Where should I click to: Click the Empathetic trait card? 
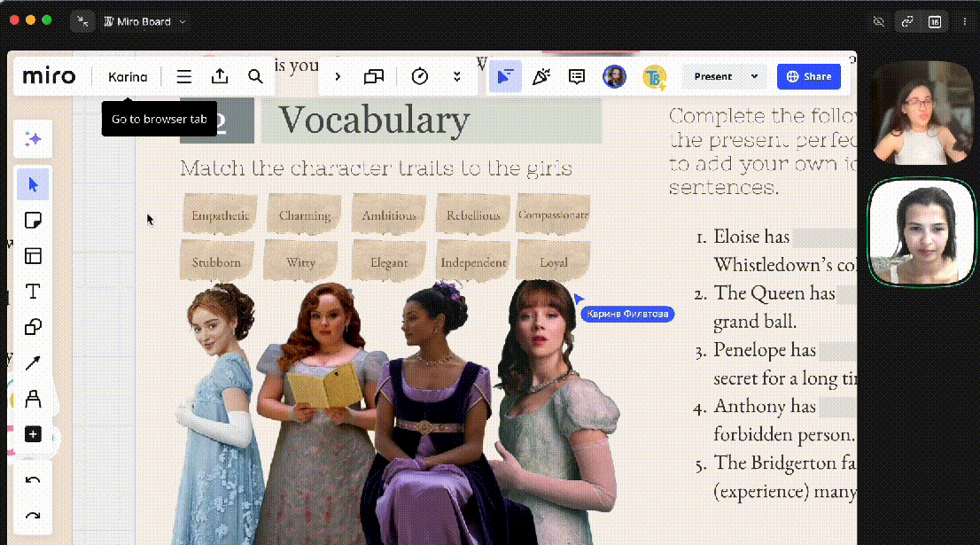pos(220,215)
